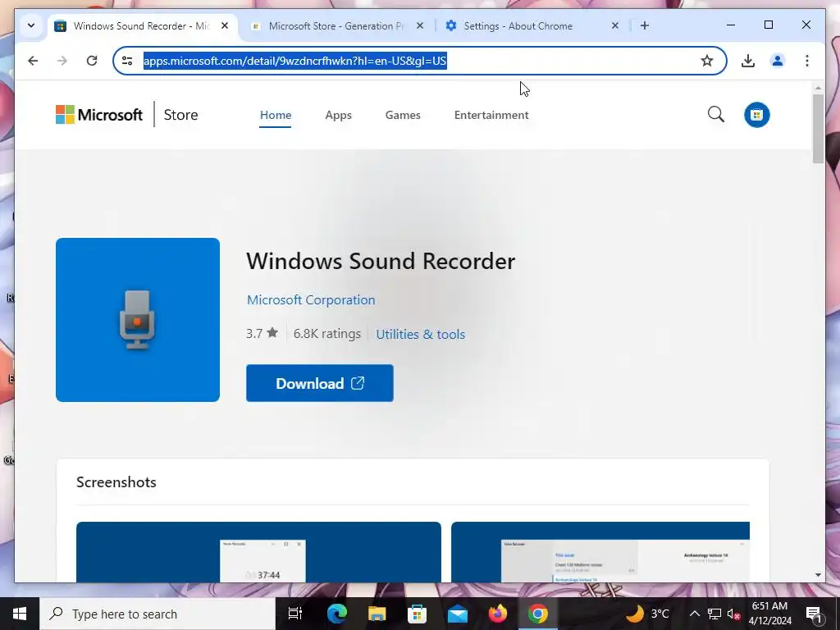Viewport: 840px width, 630px height.
Task: Open the weather widget showing 3°C
Action: 648,614
